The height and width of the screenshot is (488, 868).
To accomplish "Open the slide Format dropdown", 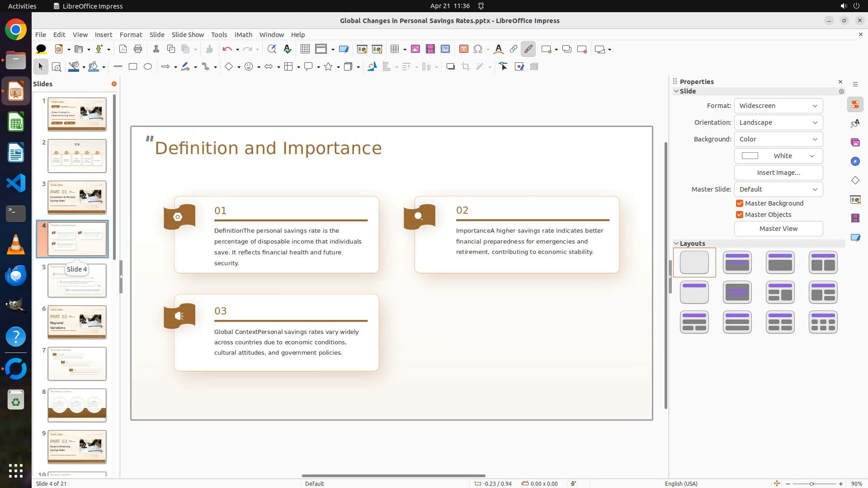I will click(778, 106).
